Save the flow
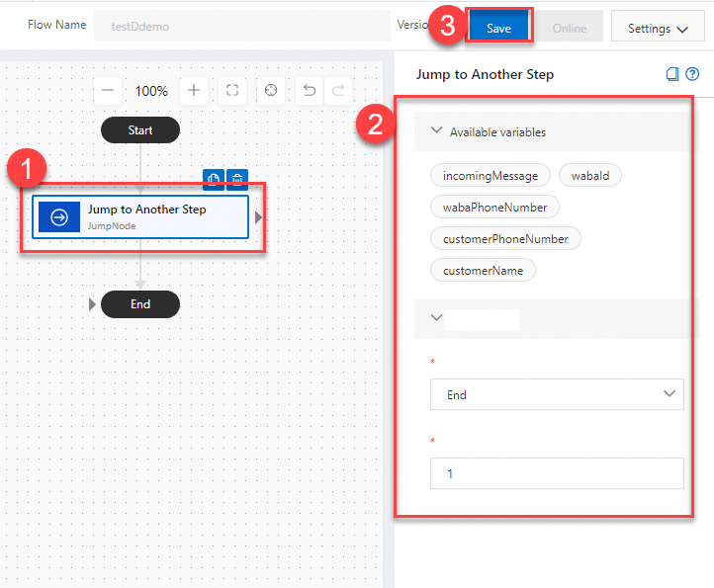Screen dimensions: 714x588 click(498, 27)
